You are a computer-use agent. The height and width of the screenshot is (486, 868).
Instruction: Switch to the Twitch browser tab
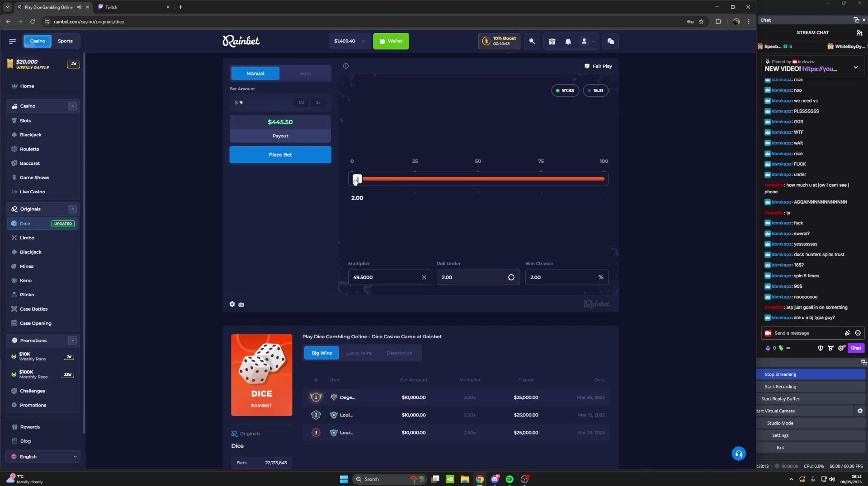(x=134, y=7)
